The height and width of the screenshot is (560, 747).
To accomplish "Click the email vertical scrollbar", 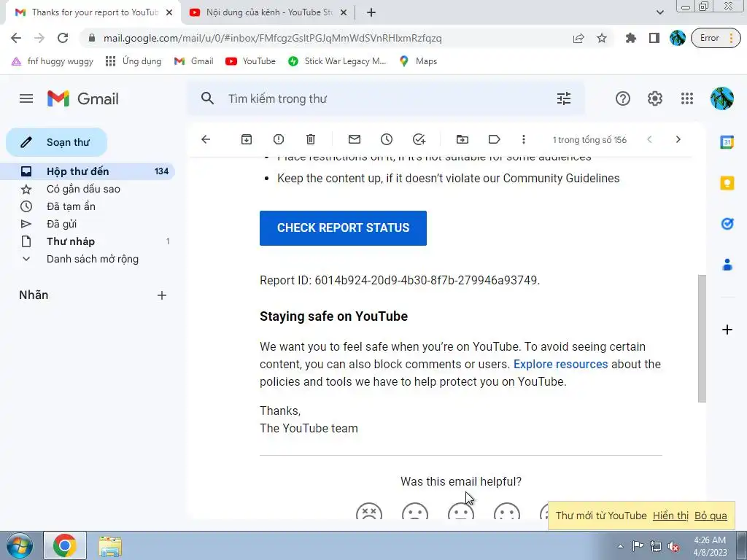I will [x=702, y=338].
